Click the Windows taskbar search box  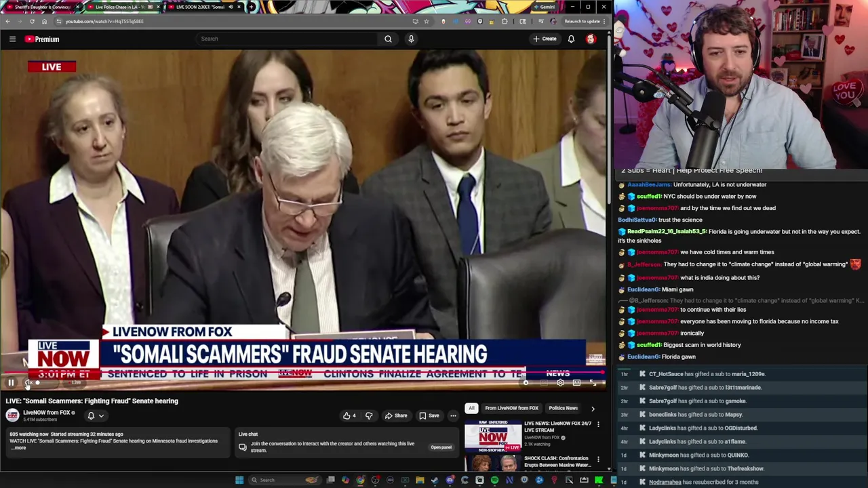coord(285,480)
